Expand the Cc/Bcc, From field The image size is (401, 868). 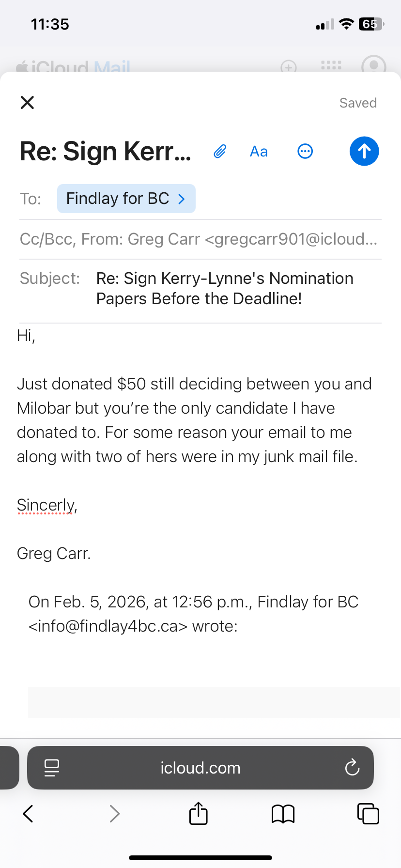coord(199,239)
